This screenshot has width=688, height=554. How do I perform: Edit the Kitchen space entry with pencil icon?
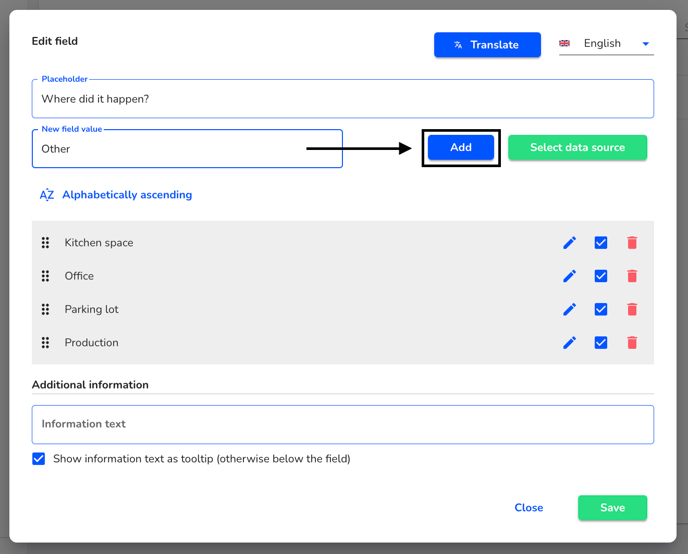tap(569, 243)
